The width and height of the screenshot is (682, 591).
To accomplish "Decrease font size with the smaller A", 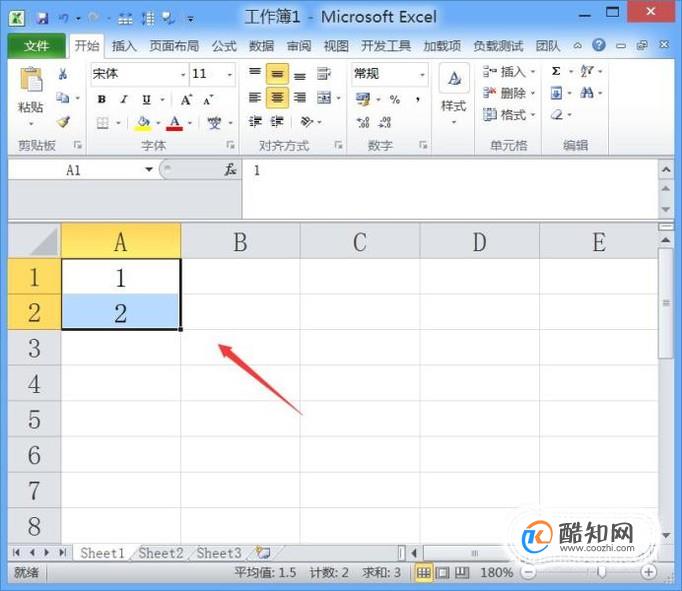I will click(208, 100).
